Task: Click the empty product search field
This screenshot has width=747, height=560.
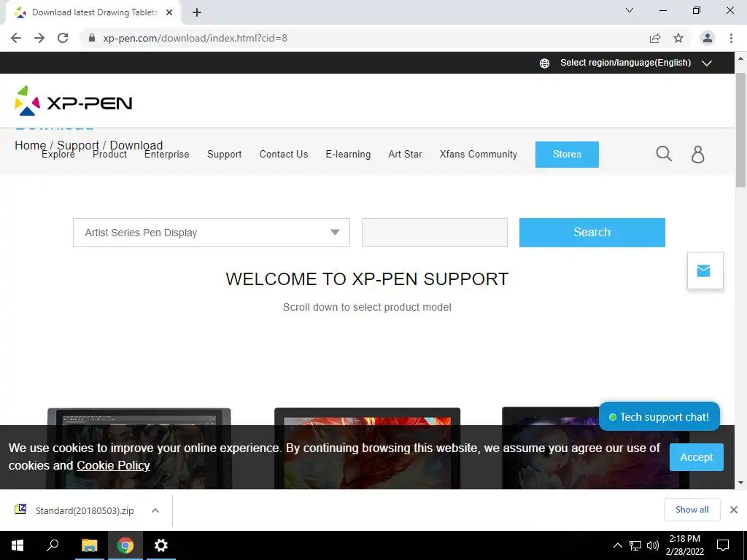Action: (x=435, y=233)
